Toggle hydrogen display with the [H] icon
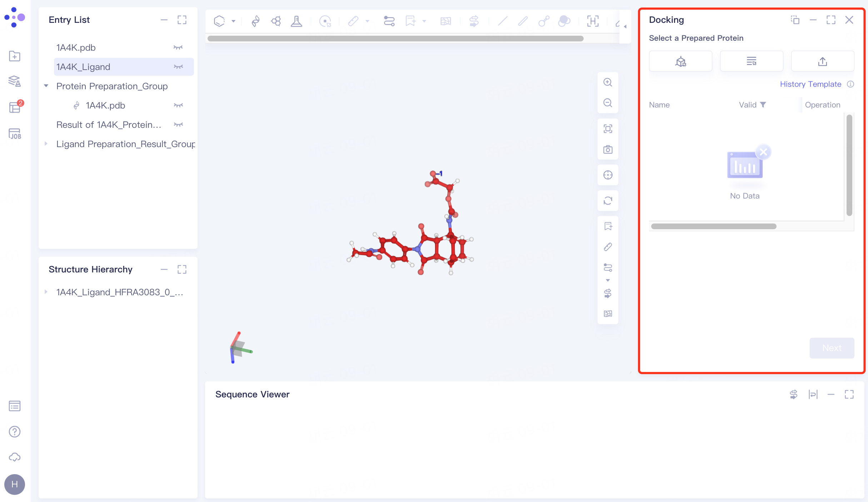The height and width of the screenshot is (502, 868). (x=593, y=21)
